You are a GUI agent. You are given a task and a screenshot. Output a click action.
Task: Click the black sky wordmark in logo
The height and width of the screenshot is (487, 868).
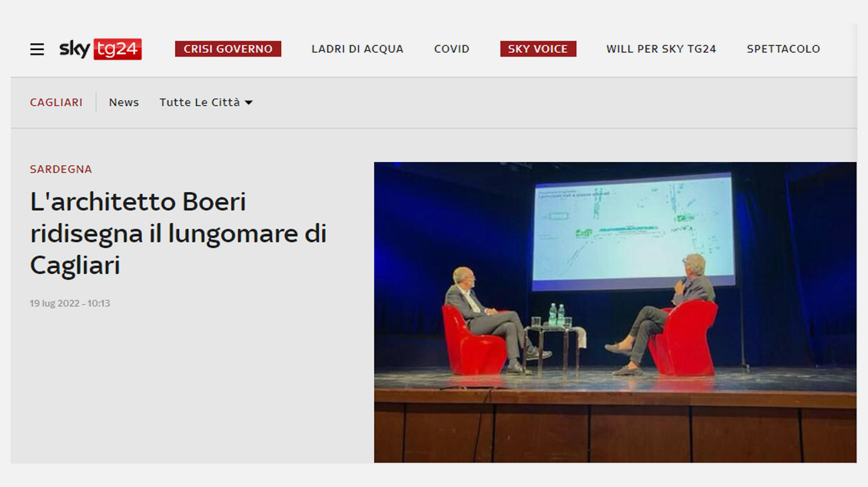point(74,49)
